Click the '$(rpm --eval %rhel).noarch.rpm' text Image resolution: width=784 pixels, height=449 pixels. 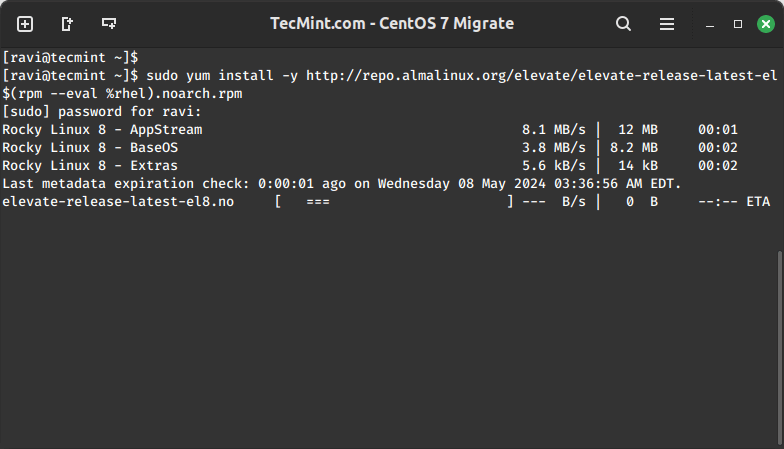coord(122,94)
